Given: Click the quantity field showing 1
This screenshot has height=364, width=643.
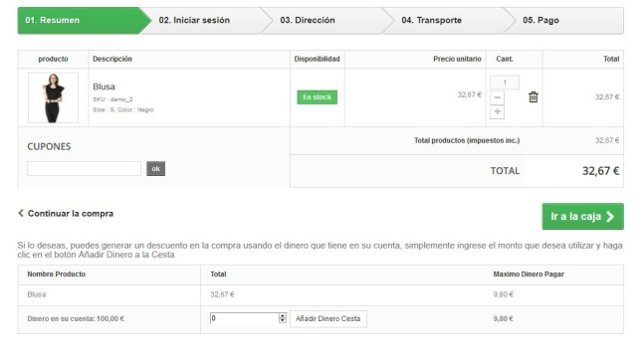Looking at the screenshot, I should (505, 83).
